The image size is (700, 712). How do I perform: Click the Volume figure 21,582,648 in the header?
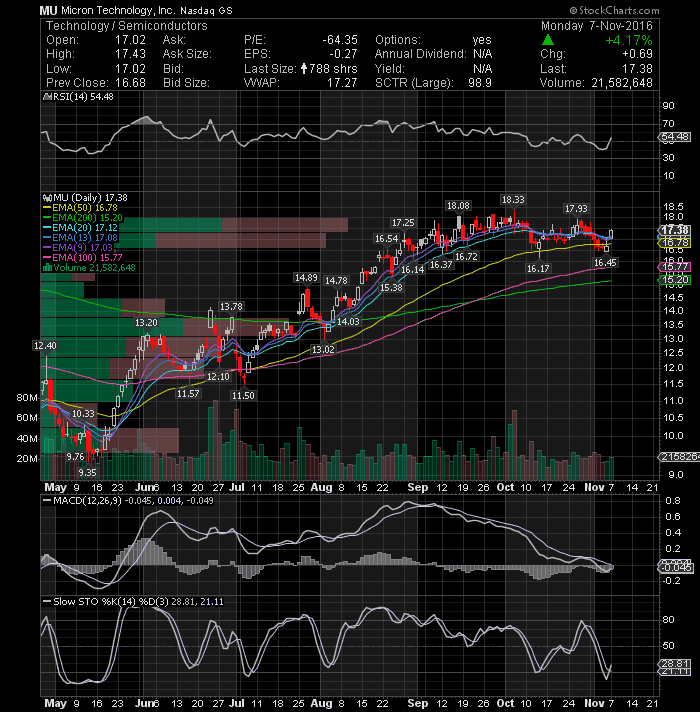point(622,83)
